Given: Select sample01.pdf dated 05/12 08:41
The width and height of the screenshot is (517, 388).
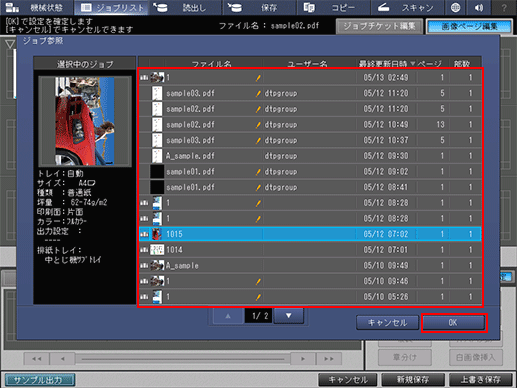Looking at the screenshot, I should (310, 187).
